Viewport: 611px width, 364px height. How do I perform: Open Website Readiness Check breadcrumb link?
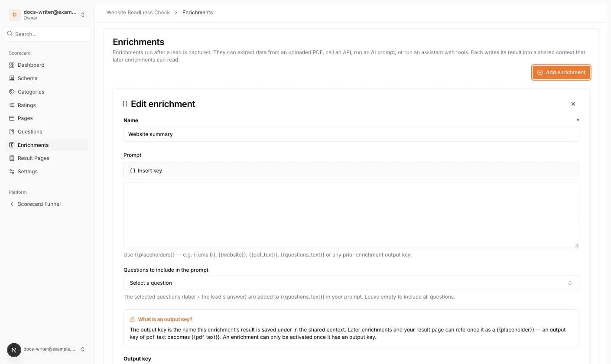[138, 13]
